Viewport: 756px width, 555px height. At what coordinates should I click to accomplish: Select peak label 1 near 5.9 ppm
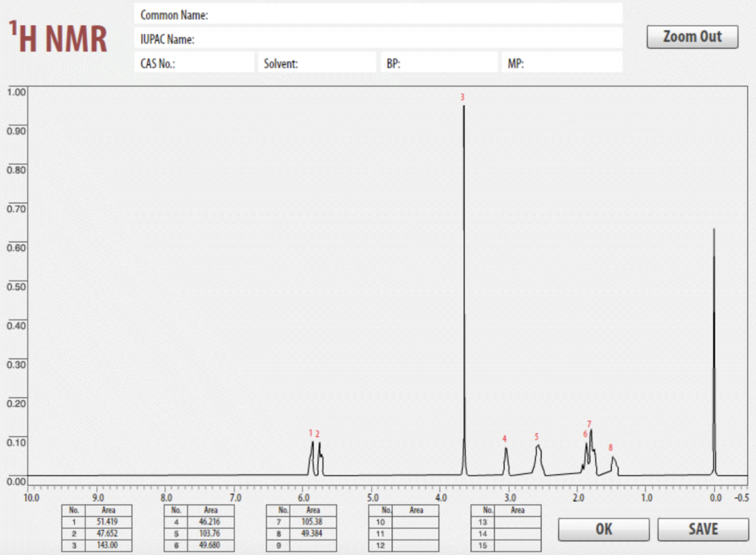tap(311, 433)
